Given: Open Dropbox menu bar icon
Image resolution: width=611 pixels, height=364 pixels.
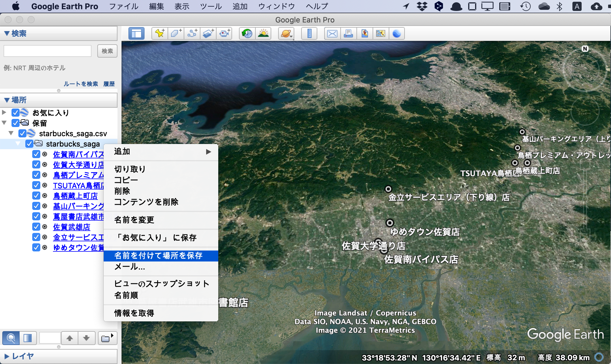Looking at the screenshot, I should point(422,6).
